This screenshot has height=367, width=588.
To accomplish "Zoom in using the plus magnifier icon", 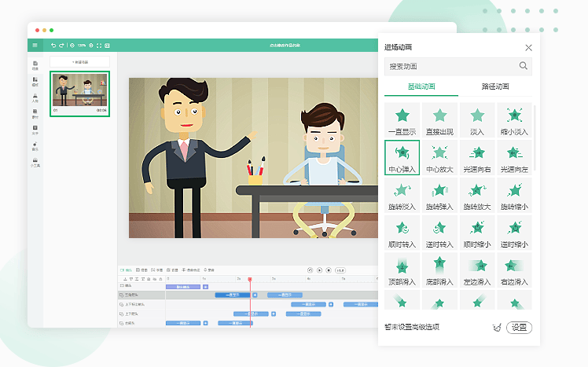I will [90, 45].
